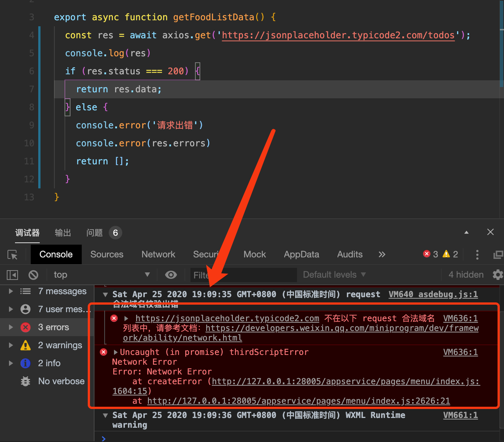The height and width of the screenshot is (442, 504).
Task: Switch to the AppData tab
Action: coord(301,254)
